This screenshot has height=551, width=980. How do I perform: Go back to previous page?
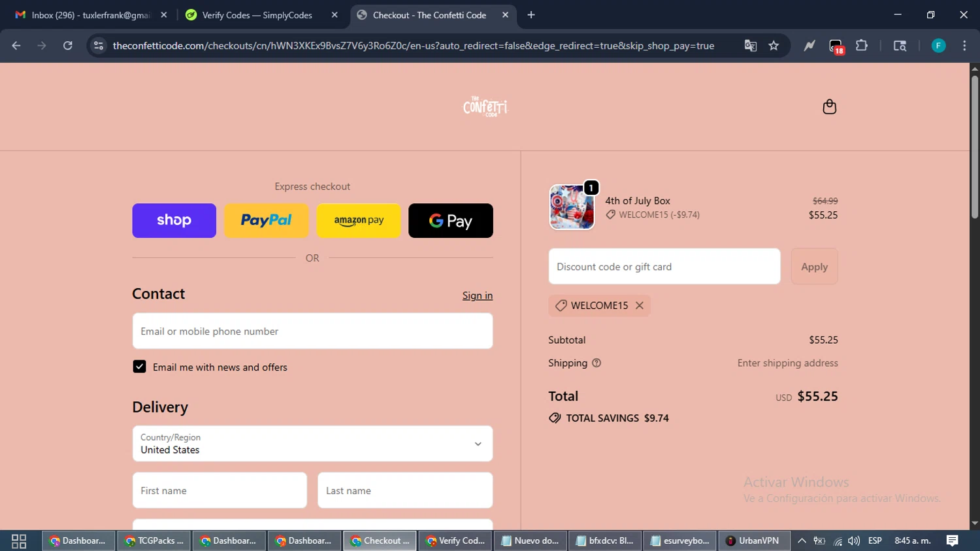tap(16, 46)
